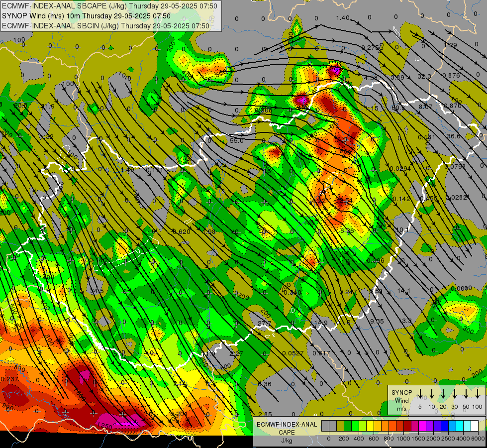Click the 1.98 value on the map
487x448 pixels.
click(209, 231)
